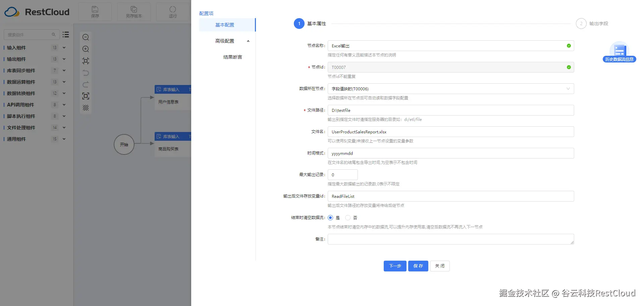Click the fit-to-canvas frame icon
Image resolution: width=644 pixels, height=306 pixels.
pyautogui.click(x=86, y=61)
